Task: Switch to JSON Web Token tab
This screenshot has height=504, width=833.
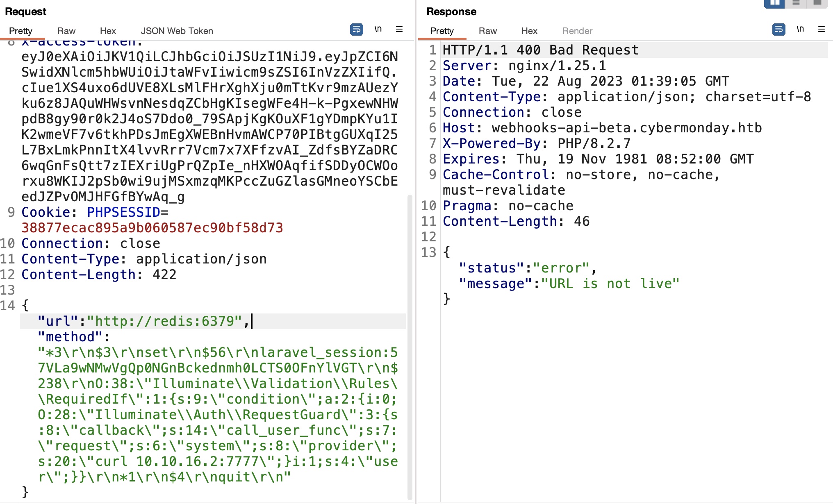Action: (x=177, y=31)
